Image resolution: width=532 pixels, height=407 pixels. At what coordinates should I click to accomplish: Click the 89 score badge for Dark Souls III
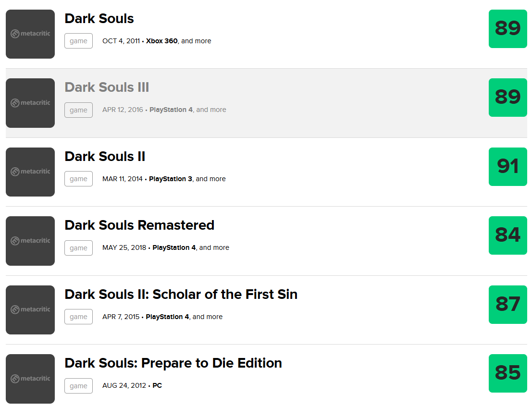(507, 98)
